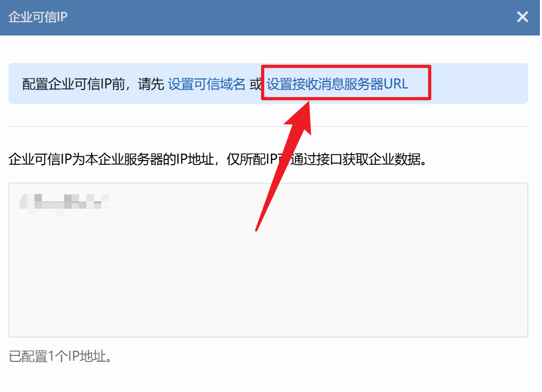Image resolution: width=542 pixels, height=392 pixels.
Task: Click the URL letters in the highlighted link
Action: coord(396,84)
